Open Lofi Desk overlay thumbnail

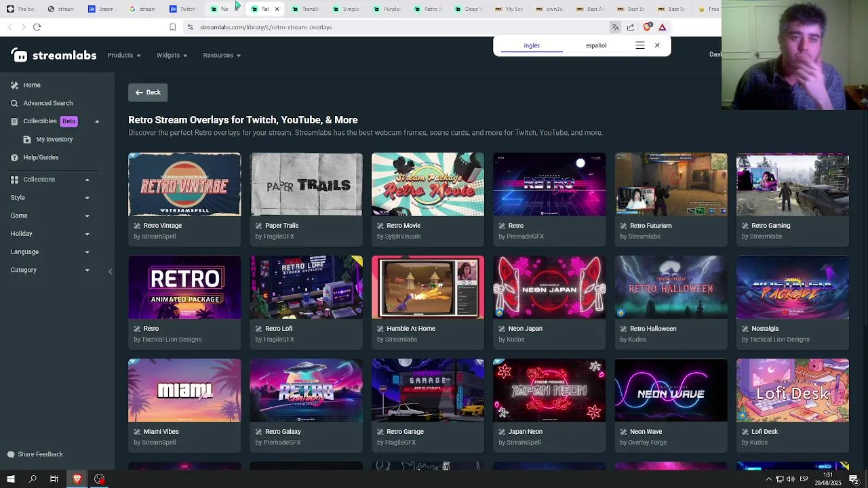click(x=792, y=390)
